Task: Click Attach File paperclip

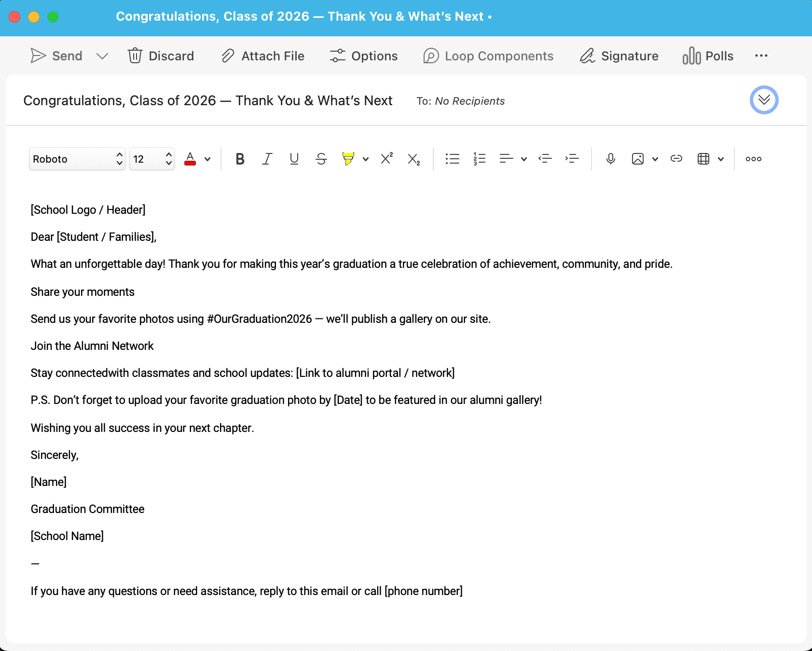Action: pos(263,56)
